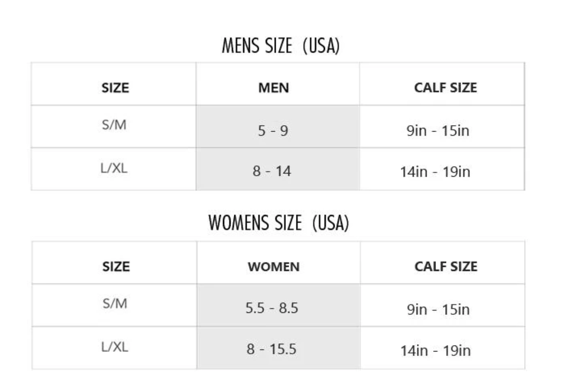Click the MENS SIZE (USA) heading
This screenshot has height=392, width=568.
pos(280,46)
